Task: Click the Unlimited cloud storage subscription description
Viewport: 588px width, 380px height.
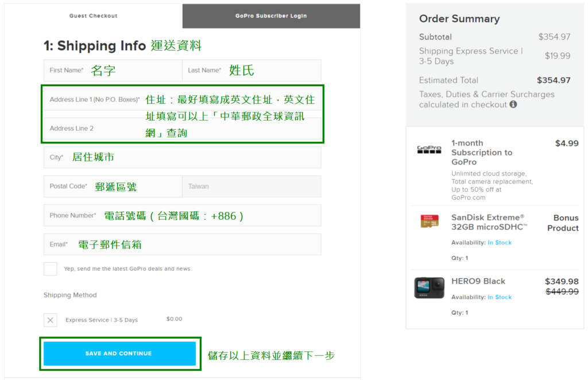Action: point(492,185)
